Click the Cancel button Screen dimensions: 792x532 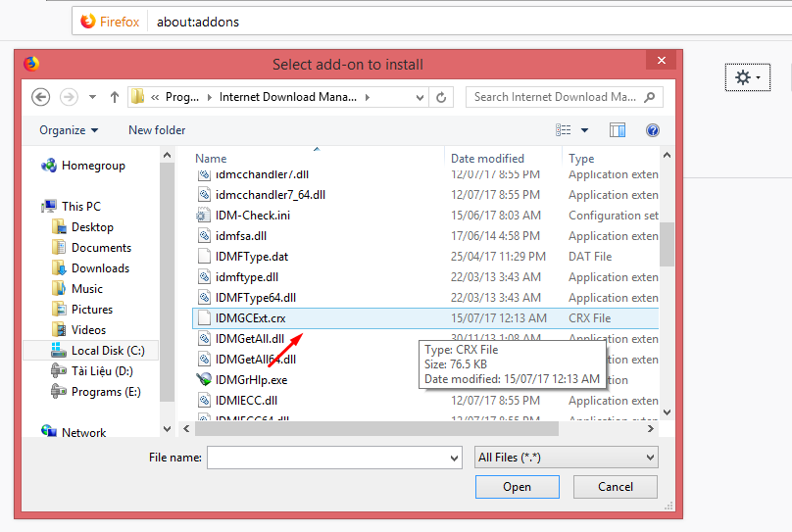click(616, 487)
